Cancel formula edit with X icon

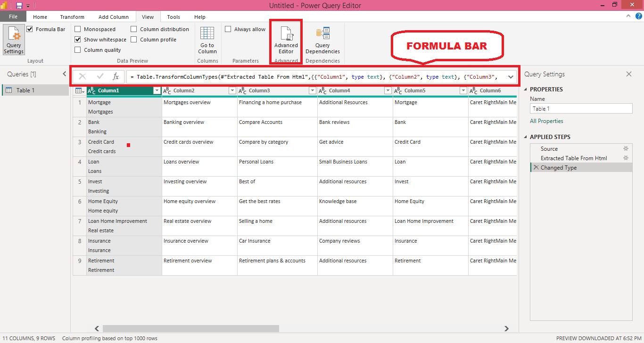tap(83, 76)
